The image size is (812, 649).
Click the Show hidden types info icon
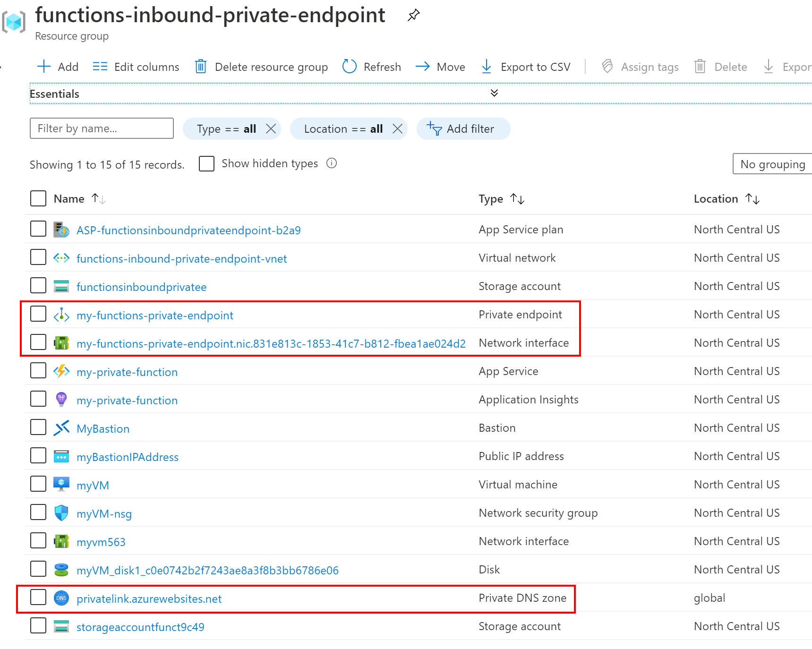(332, 163)
